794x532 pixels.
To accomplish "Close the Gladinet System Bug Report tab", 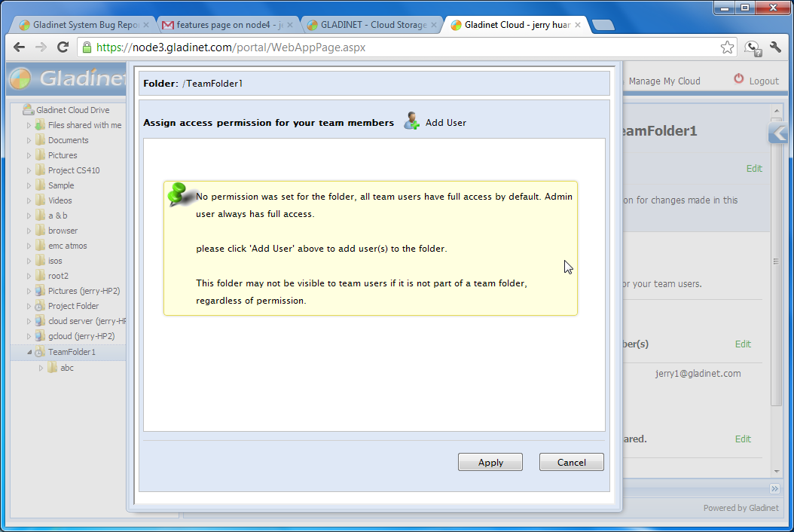I will pos(146,25).
